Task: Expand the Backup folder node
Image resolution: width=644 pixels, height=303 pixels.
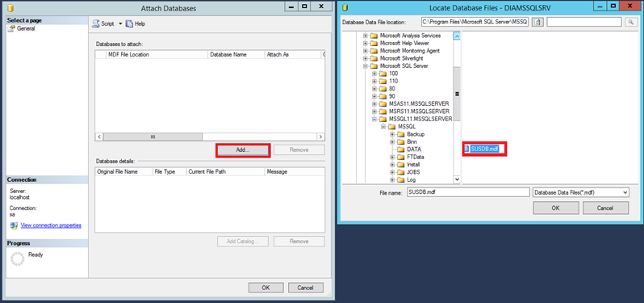Action: tap(392, 134)
